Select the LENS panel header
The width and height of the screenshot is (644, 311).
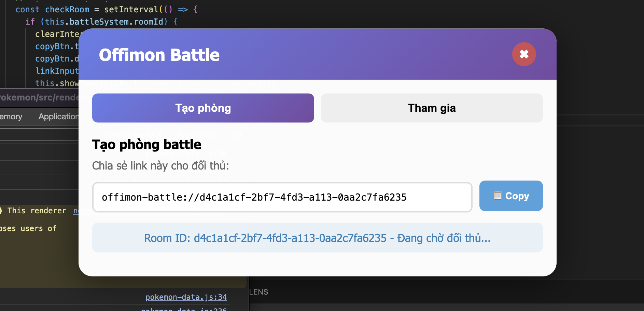coord(258,292)
